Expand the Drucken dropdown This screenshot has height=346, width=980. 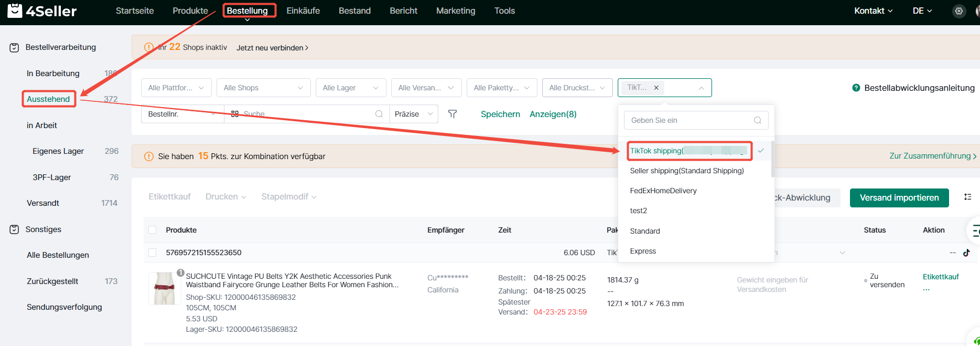(226, 197)
